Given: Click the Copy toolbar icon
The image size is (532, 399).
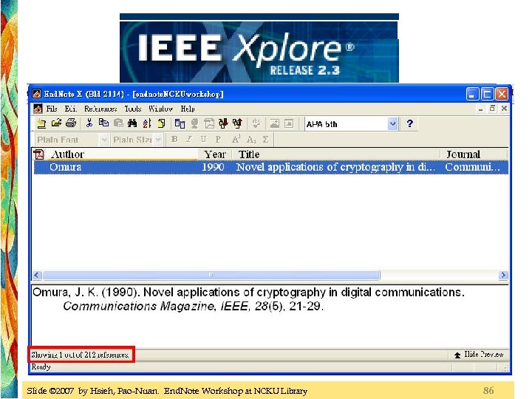Looking at the screenshot, I should [x=103, y=123].
